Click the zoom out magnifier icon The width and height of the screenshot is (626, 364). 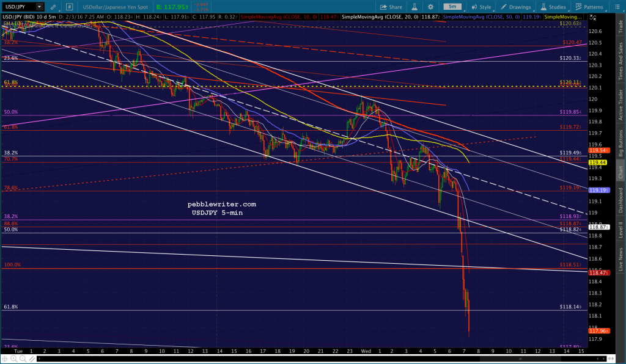tap(23, 359)
